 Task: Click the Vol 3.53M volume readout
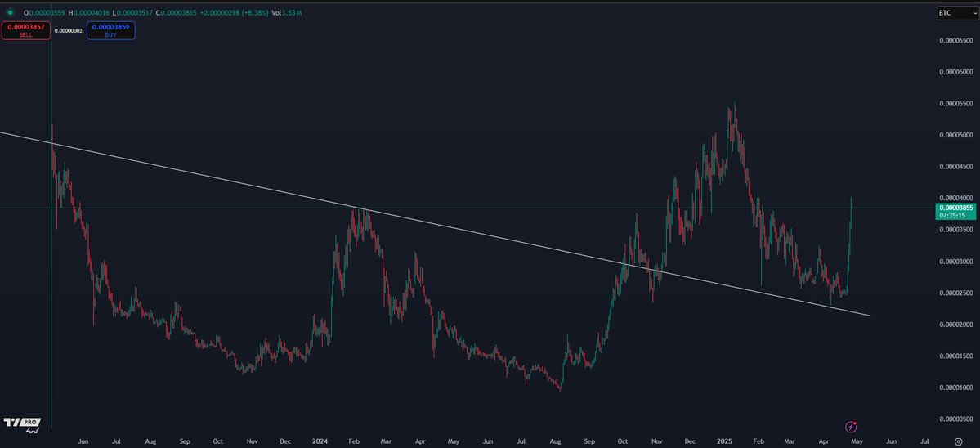(x=289, y=13)
